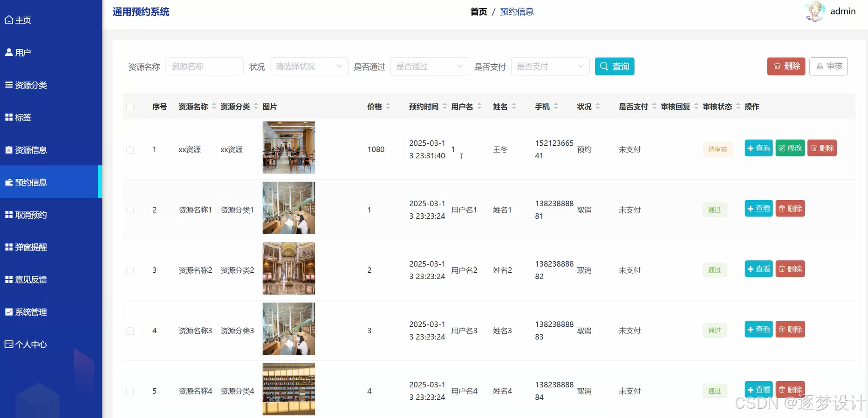Click 查看 for the 资源名称1 row

pos(759,209)
